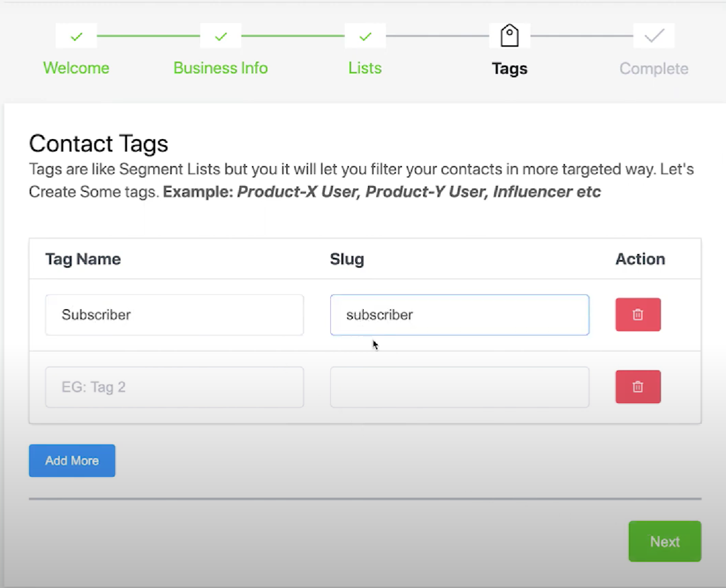Screen dimensions: 726x588
Task: Click the Contact Tags heading
Action: tap(99, 144)
